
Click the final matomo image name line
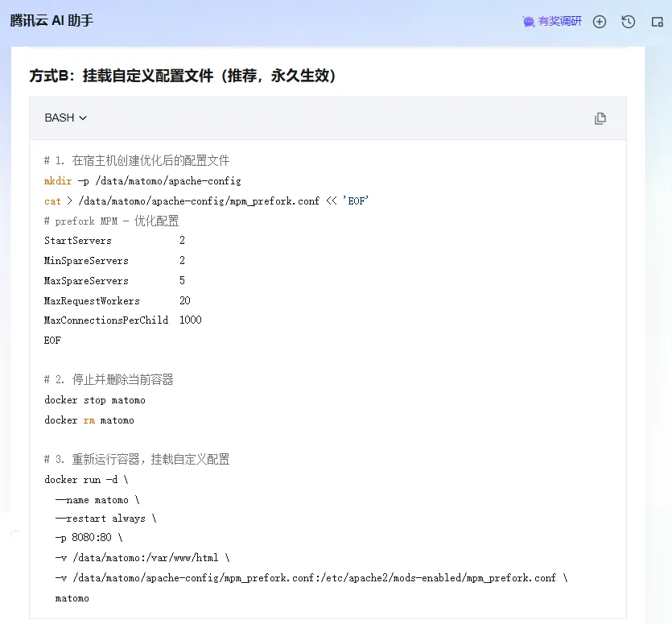[x=72, y=598]
